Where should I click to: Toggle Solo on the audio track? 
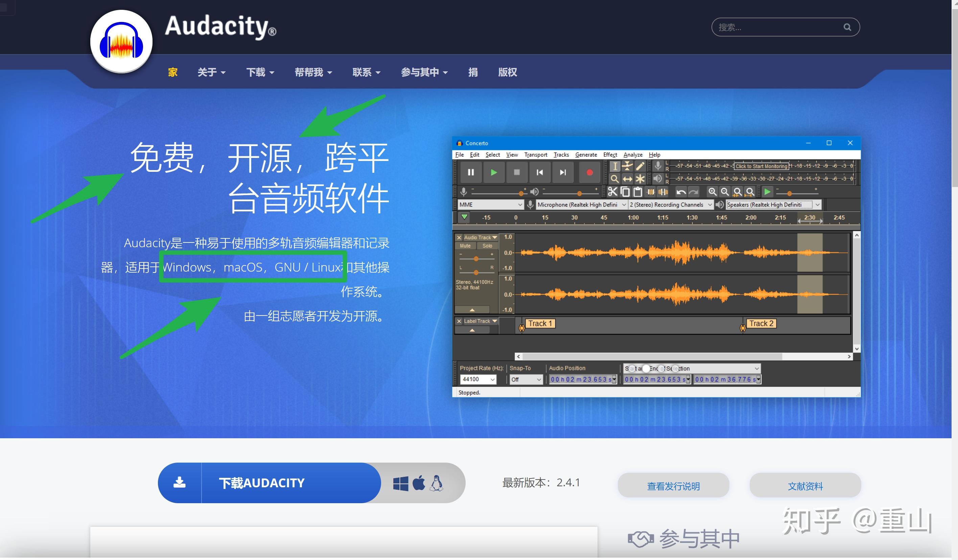pos(487,246)
